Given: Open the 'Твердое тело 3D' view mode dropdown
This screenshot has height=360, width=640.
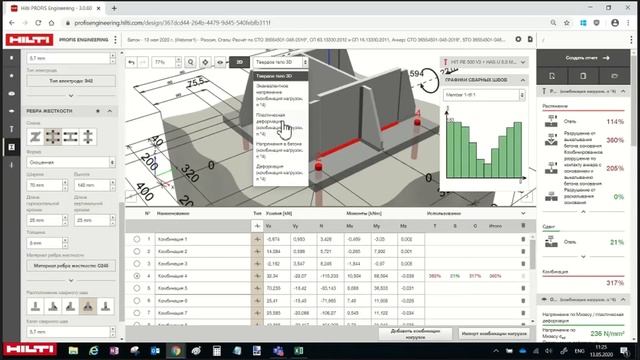Looking at the screenshot, I should pos(280,62).
